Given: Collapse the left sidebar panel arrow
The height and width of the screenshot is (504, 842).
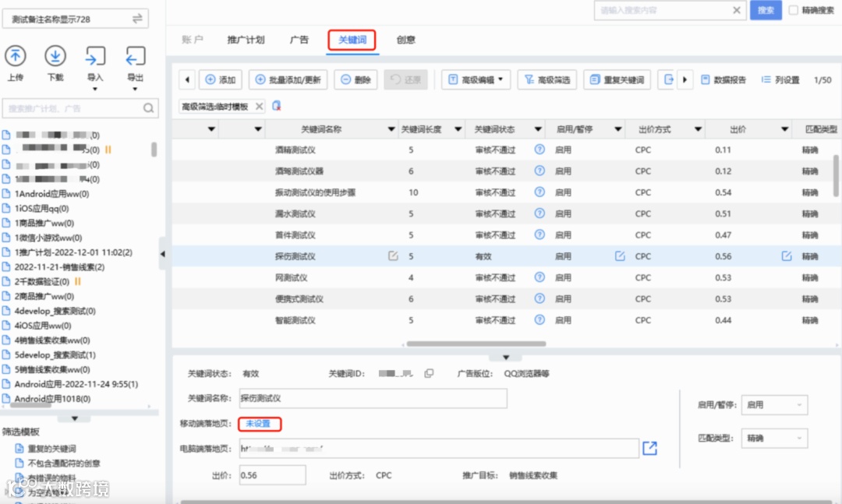Looking at the screenshot, I should point(163,254).
